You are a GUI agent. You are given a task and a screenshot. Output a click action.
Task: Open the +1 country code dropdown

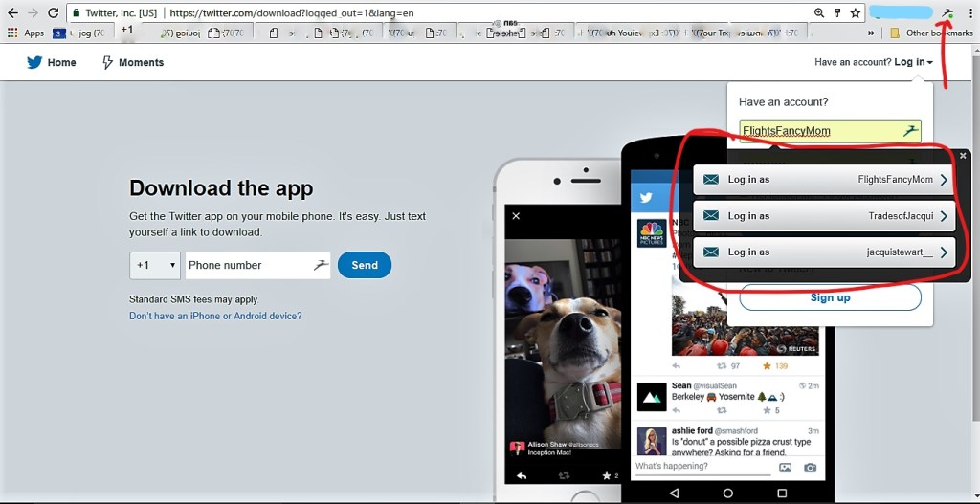pyautogui.click(x=155, y=266)
